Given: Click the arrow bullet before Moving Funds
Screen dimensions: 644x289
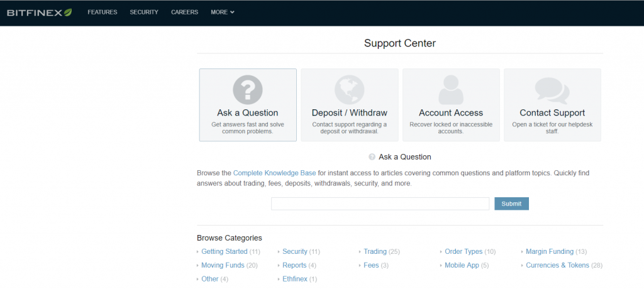Looking at the screenshot, I should (x=197, y=266).
